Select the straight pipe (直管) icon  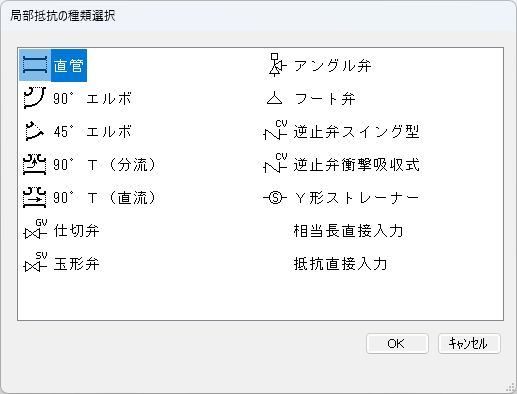35,65
